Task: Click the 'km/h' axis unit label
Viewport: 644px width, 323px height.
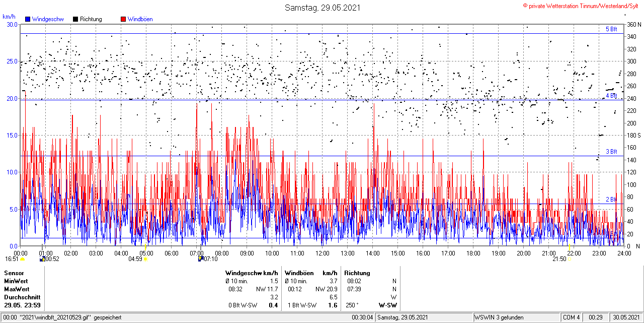Action: (9, 17)
